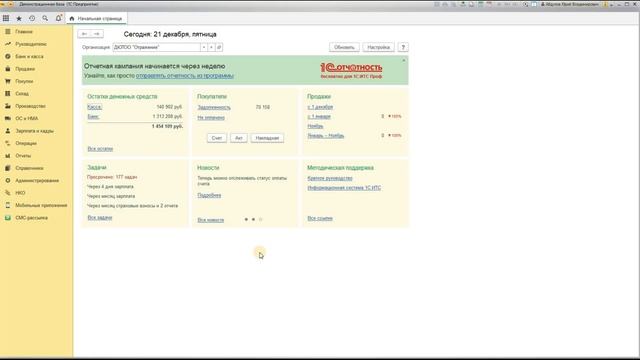Select the first news carousel dot
The height and width of the screenshot is (360, 640).
(246, 220)
